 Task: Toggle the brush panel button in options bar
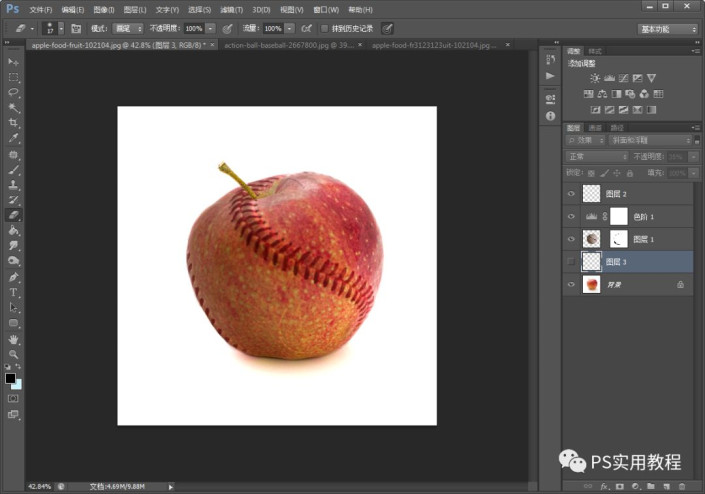(76, 29)
